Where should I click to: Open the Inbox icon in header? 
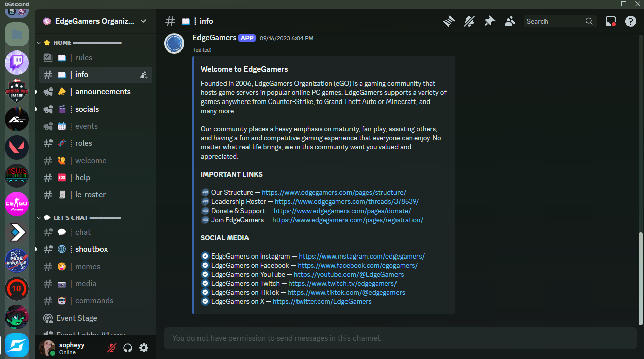[611, 21]
